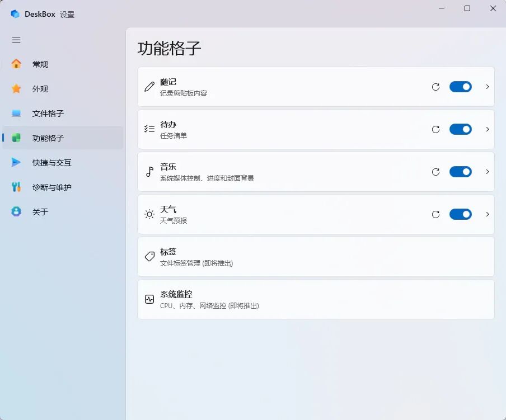
Task: Close the DeskBox settings window
Action: point(493,8)
